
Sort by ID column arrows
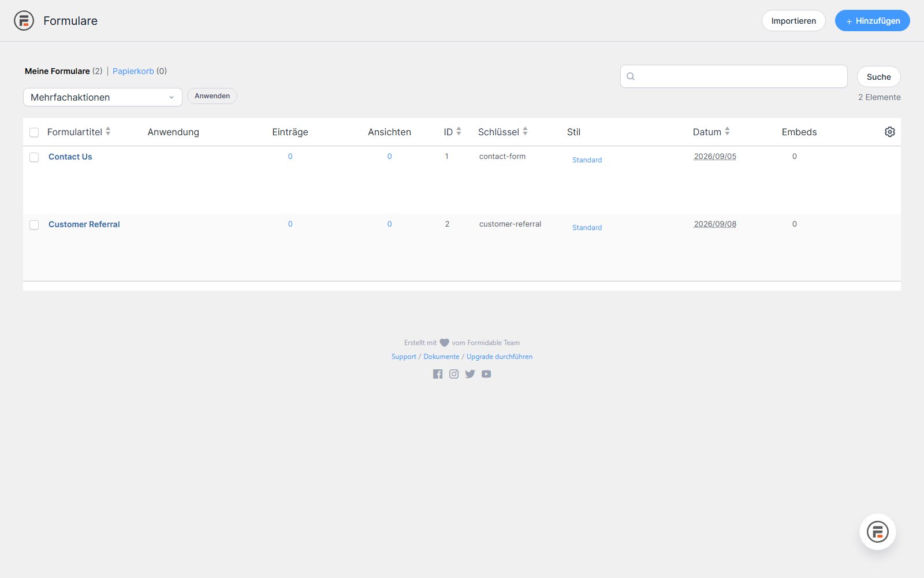point(459,131)
